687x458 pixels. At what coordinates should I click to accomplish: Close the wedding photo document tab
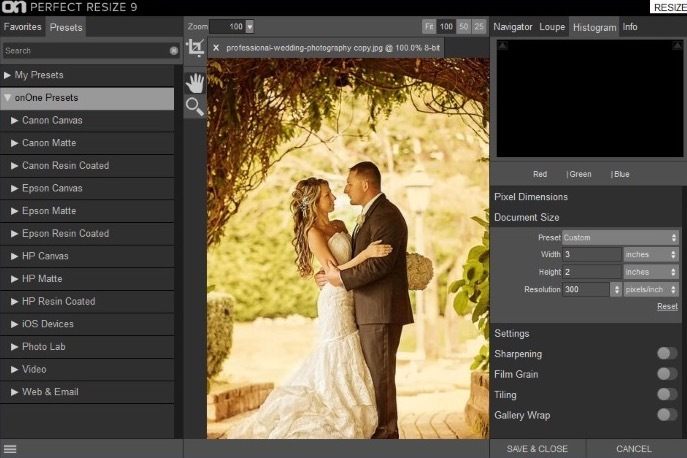pos(216,47)
